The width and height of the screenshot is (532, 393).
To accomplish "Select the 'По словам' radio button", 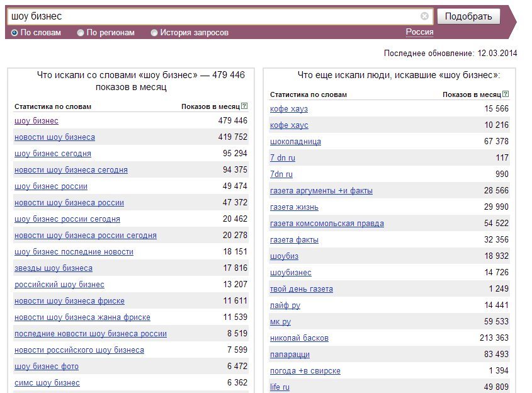I will 14,33.
